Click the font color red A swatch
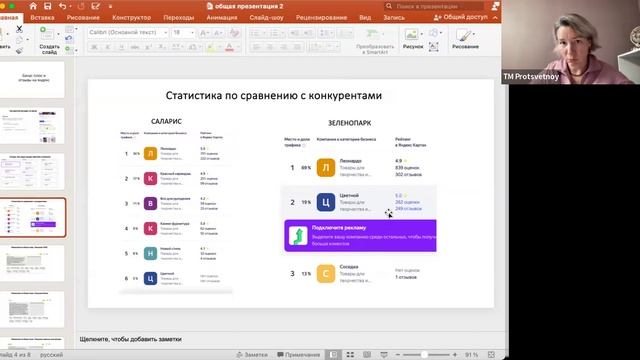Screen dimensions: 640x360 229,47
